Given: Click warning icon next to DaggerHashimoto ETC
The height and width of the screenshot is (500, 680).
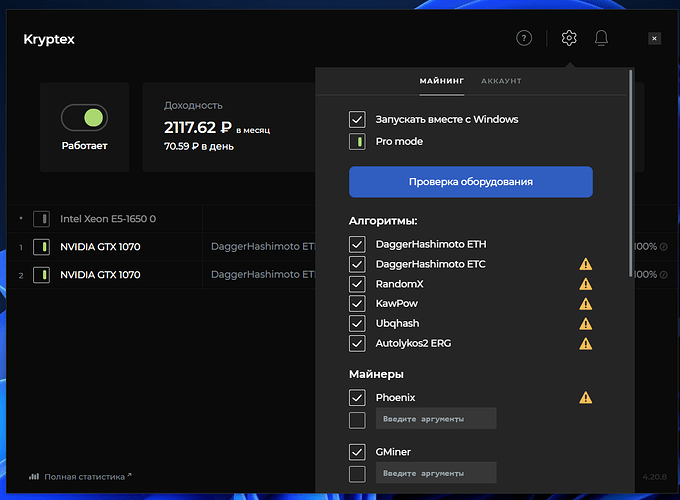Looking at the screenshot, I should 585,264.
